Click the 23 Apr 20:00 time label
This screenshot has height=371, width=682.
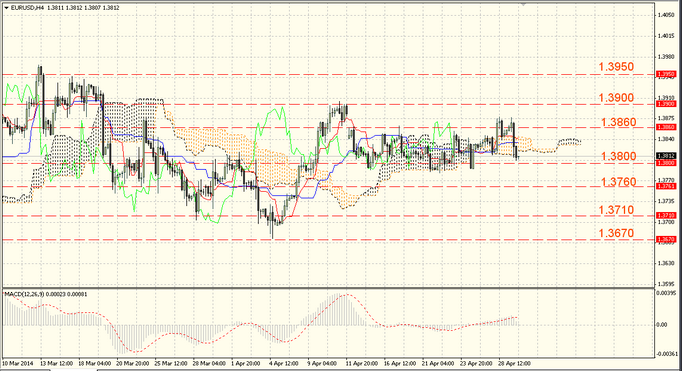click(476, 363)
